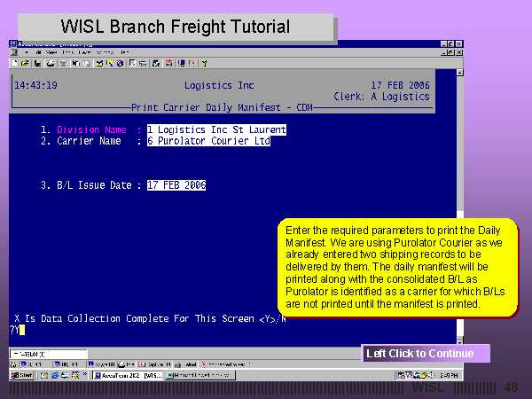Click the second taskbar window button
Viewport: 532px width, 399px height.
199,375
